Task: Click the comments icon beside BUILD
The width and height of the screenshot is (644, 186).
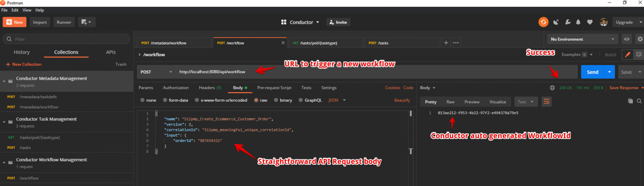Action: 639,55
